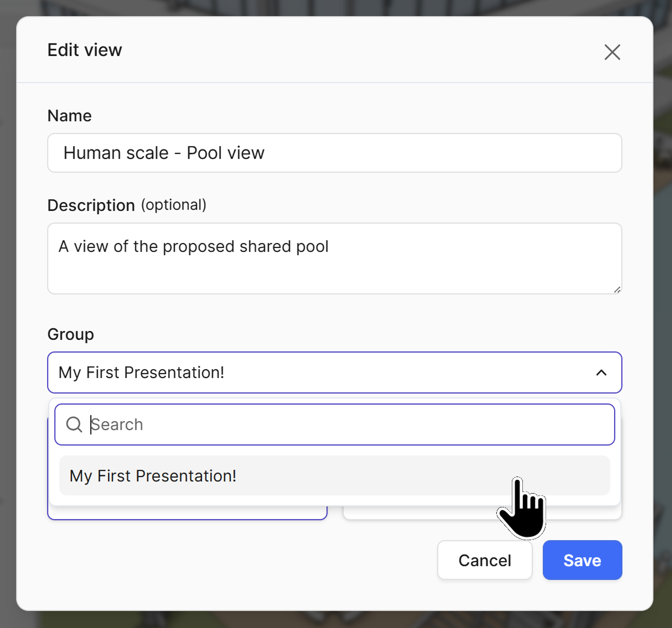Click the dimmed background outside the dialog
The width and height of the screenshot is (672, 628).
(7, 304)
